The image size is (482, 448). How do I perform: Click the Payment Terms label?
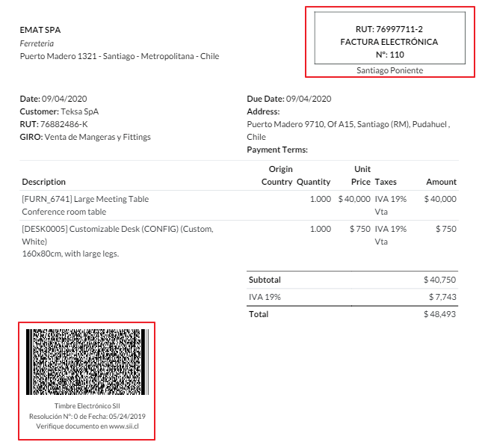click(277, 150)
